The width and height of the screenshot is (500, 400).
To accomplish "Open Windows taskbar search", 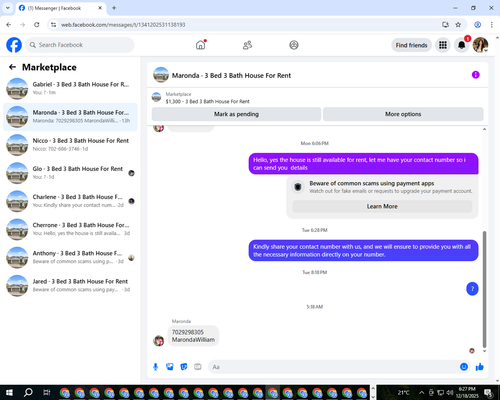I will pyautogui.click(x=28, y=393).
